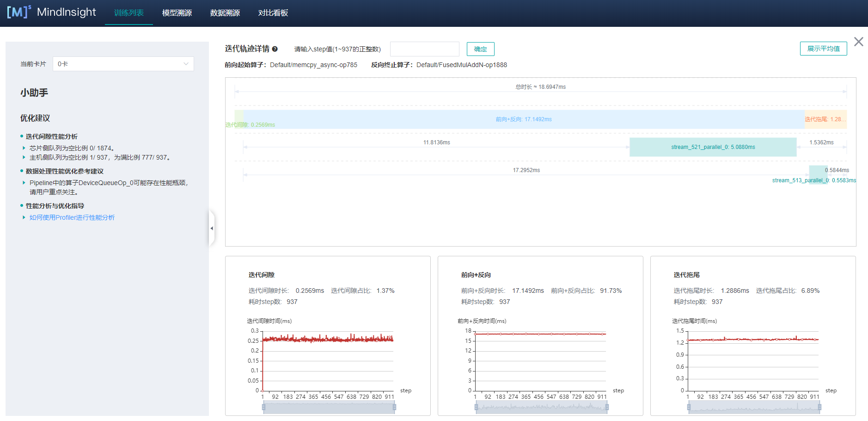This screenshot has width=868, height=421.
Task: Click the 确定 confirm button
Action: [x=480, y=49]
